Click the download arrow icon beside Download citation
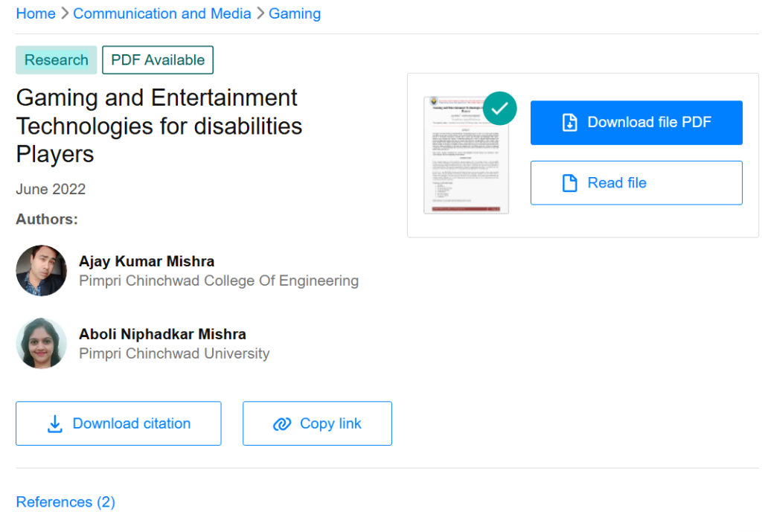The width and height of the screenshot is (762, 532). click(x=54, y=423)
